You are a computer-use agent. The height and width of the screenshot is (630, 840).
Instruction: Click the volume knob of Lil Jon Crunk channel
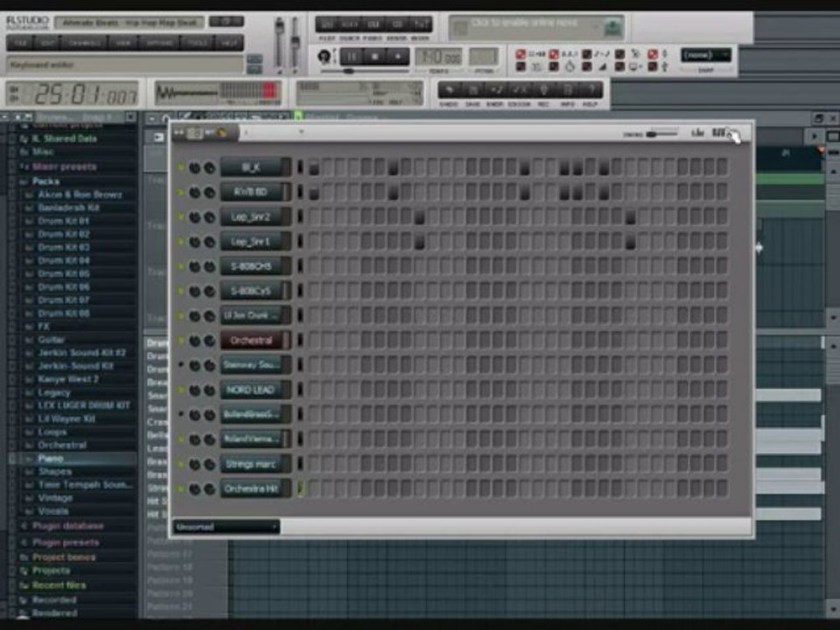click(x=209, y=316)
